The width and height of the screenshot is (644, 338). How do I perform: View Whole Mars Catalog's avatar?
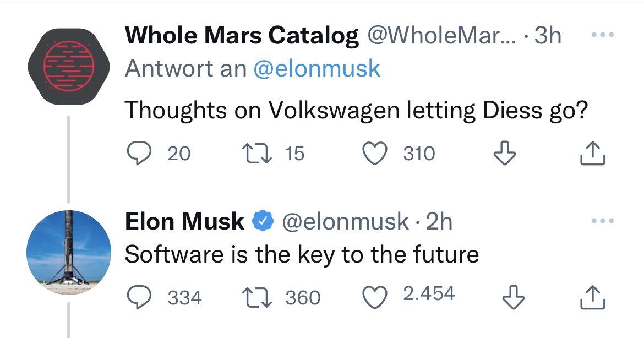[x=62, y=64]
